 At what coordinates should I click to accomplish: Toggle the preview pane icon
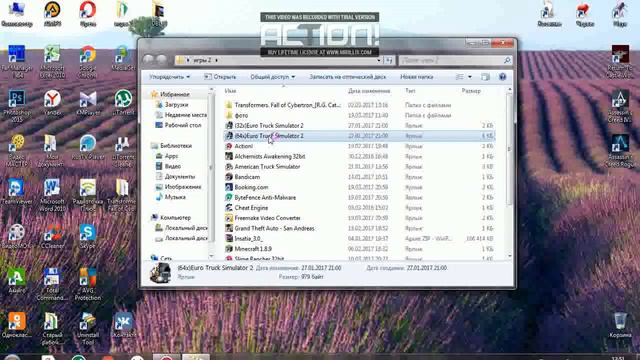(485, 77)
